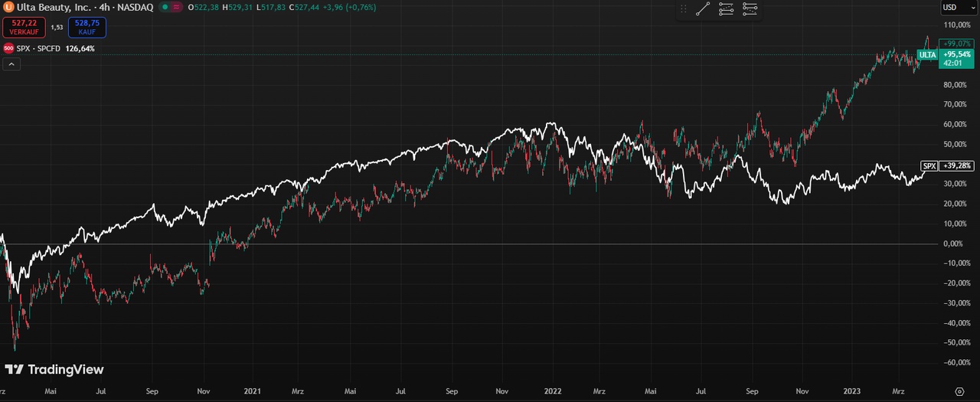Click the drag handle of floating toolbar
This screenshot has height=402, width=980.
pyautogui.click(x=684, y=9)
